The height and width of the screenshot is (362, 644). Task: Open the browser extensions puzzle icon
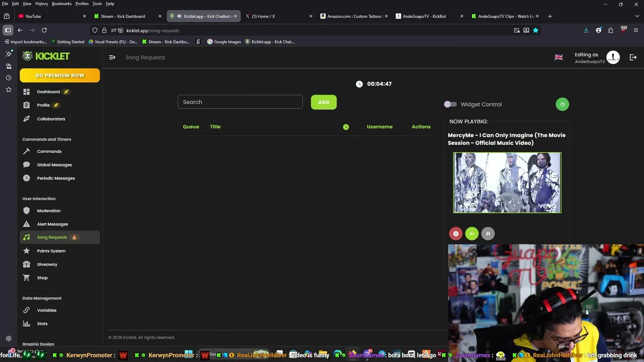[611, 30]
